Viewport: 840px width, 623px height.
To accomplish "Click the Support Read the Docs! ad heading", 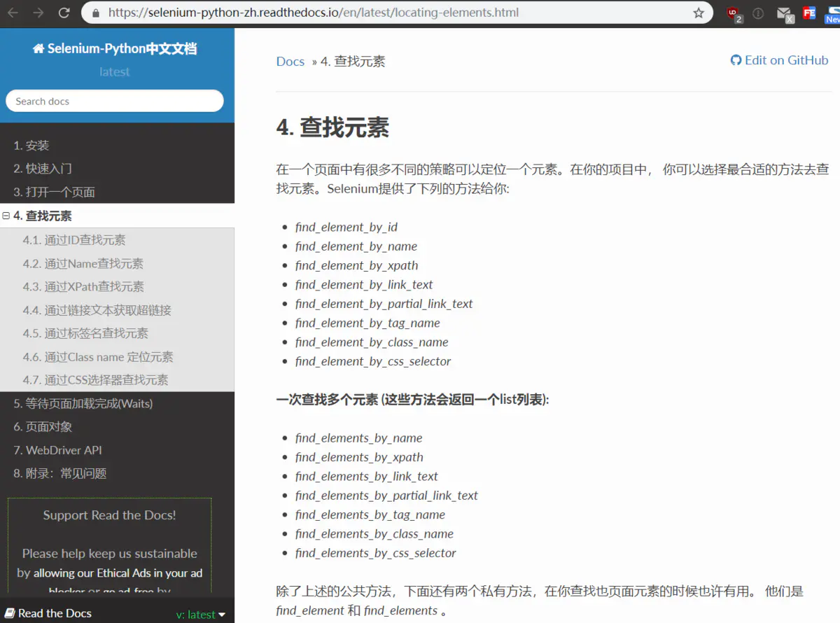I will pos(109,515).
